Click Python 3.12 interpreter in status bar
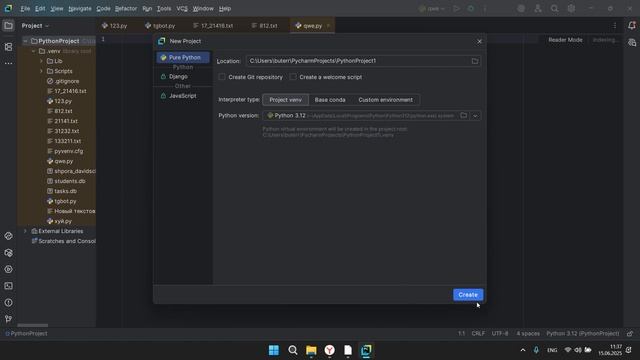640x360 pixels. [582, 333]
